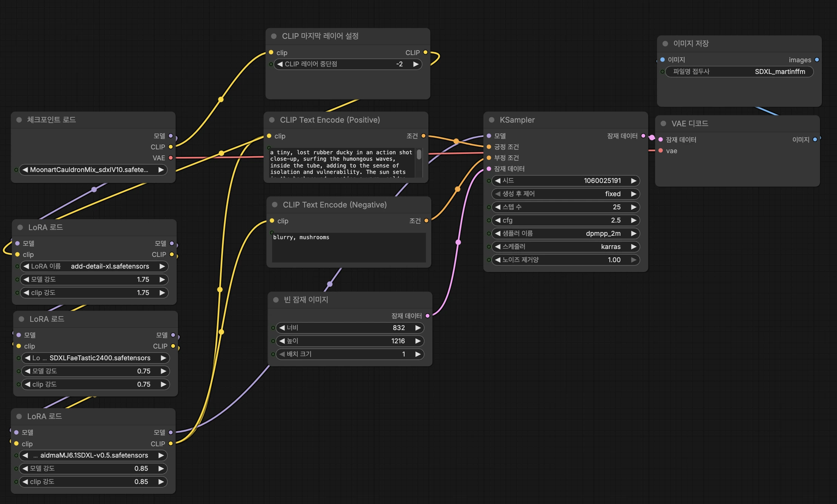Toggle collapse dot on CLIP Text Encode (Negative)

tap(275, 205)
